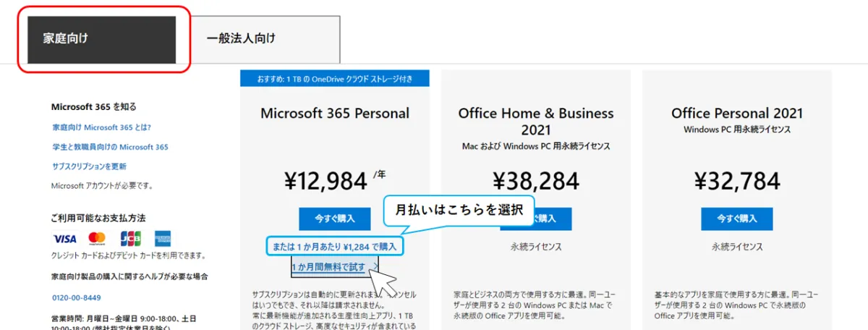Click the JCB card logo

[x=130, y=239]
